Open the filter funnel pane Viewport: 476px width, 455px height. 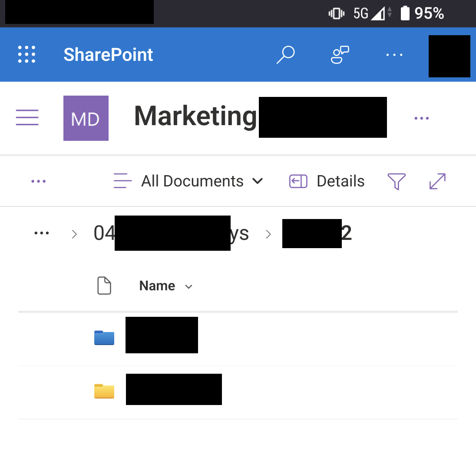click(396, 181)
